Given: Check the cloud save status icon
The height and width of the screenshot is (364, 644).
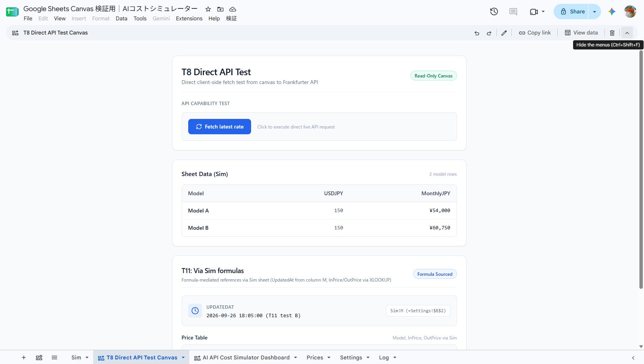Looking at the screenshot, I should (233, 9).
